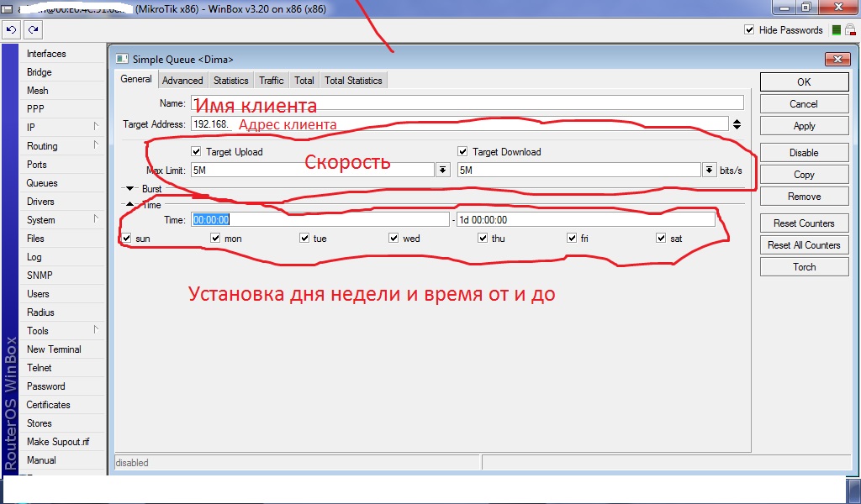861x504 pixels.
Task: Click the Target Address up/down arrows
Action: coord(737,124)
